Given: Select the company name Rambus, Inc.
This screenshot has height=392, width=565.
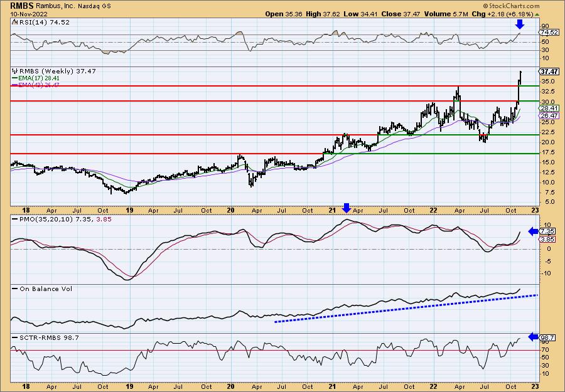Looking at the screenshot, I should (55, 6).
